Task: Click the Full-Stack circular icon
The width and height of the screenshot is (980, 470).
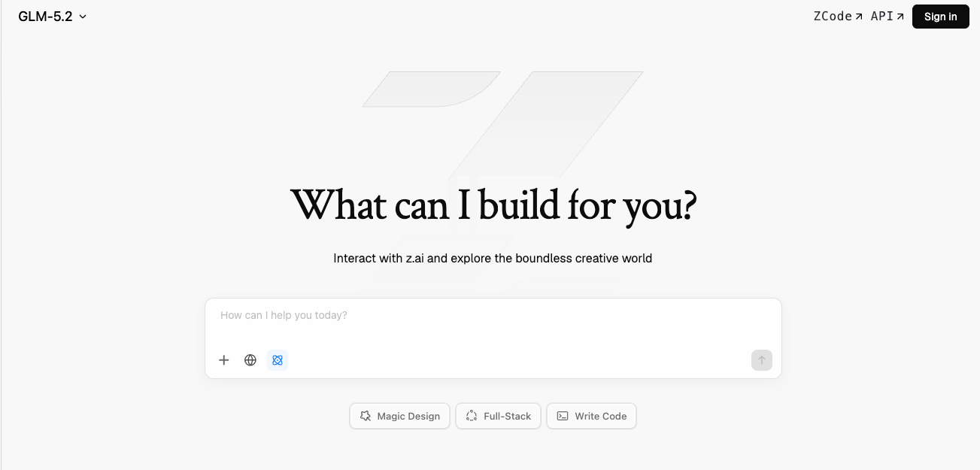Action: point(472,416)
